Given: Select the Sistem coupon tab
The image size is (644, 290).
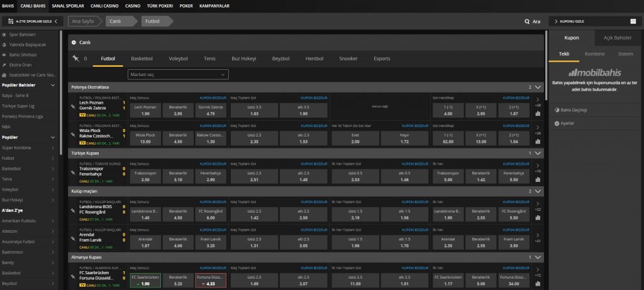Looking at the screenshot, I should pos(625,54).
